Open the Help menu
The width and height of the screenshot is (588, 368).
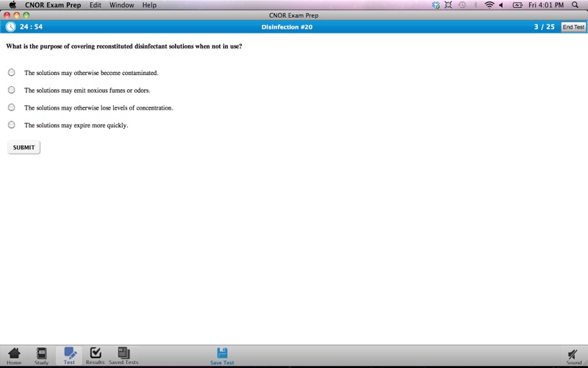(x=149, y=5)
